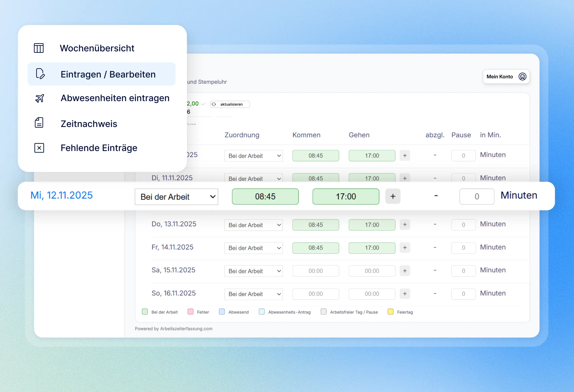This screenshot has width=574, height=392.
Task: Open Zuordnung dropdown for So, 16.11.2025
Action: pyautogui.click(x=253, y=294)
